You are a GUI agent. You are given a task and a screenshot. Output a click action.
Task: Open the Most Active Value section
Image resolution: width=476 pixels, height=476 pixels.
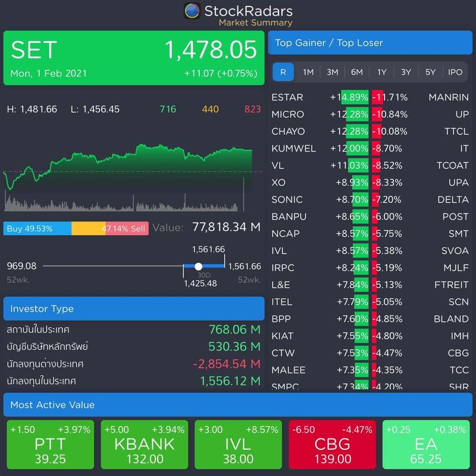tap(238, 405)
